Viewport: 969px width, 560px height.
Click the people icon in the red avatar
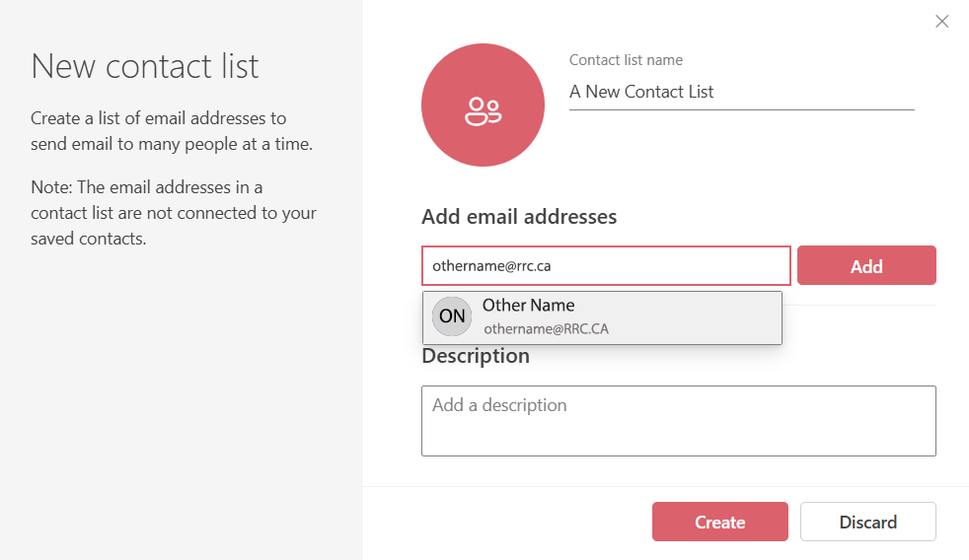483,111
